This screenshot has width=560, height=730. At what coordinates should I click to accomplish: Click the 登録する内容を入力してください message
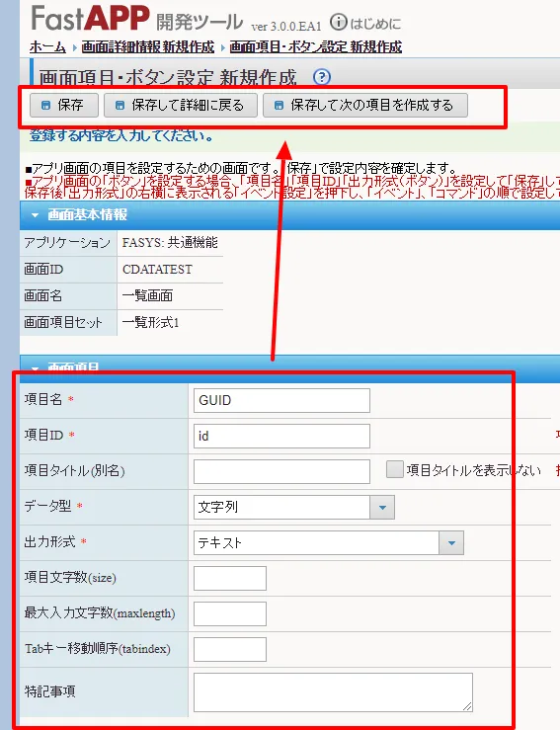click(121, 136)
